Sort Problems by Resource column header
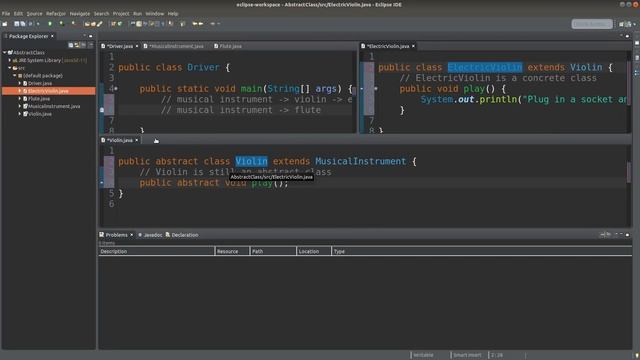640x360 pixels. [x=232, y=251]
